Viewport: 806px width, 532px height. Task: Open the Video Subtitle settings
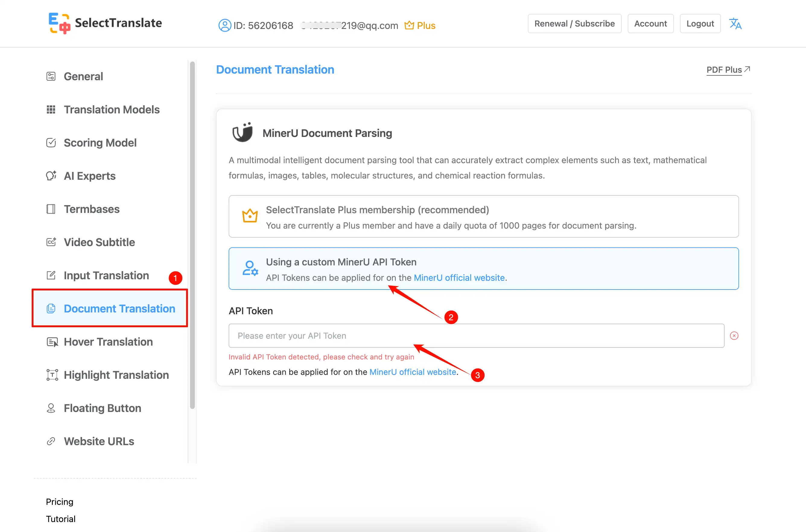click(x=99, y=242)
